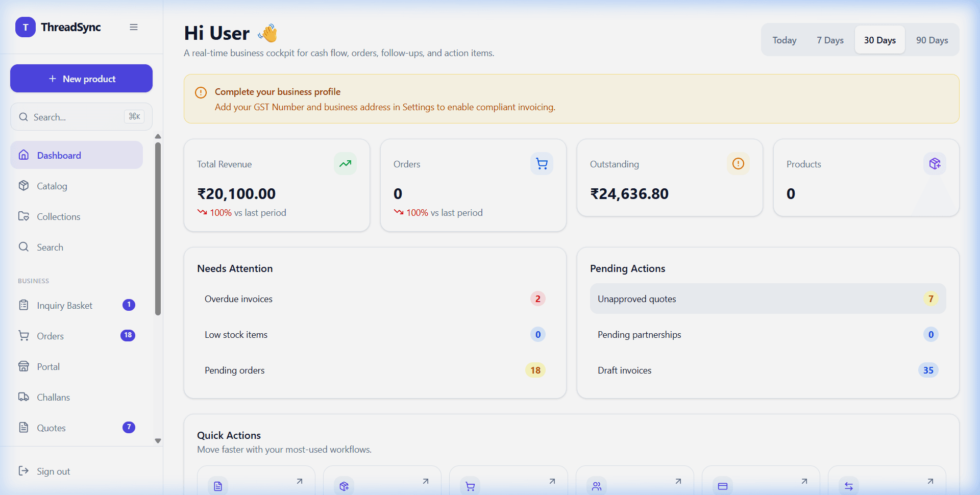Click the sidebar scroll down arrow
Image resolution: width=980 pixels, height=495 pixels.
coord(158,441)
